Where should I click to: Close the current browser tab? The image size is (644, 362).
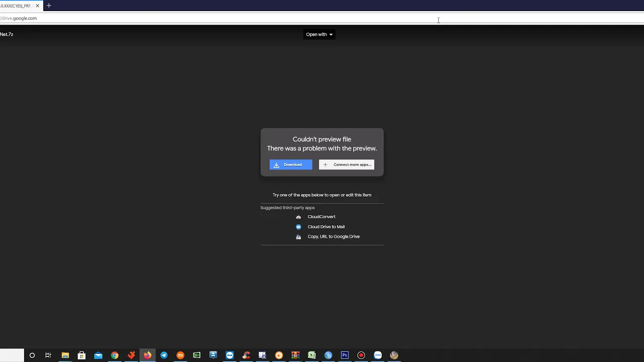[x=37, y=6]
